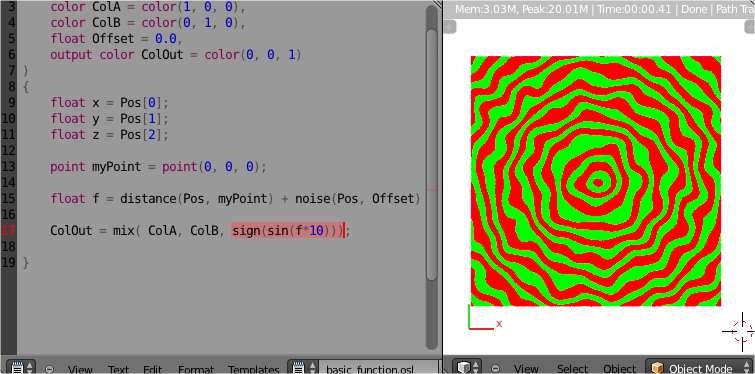Collapse the 3D view header menus
The height and width of the screenshot is (374, 755).
tap(495, 369)
